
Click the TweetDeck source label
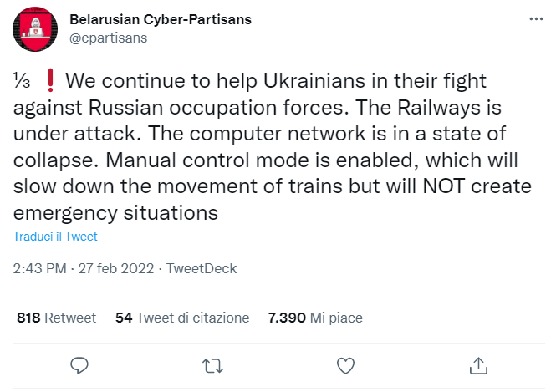point(202,269)
